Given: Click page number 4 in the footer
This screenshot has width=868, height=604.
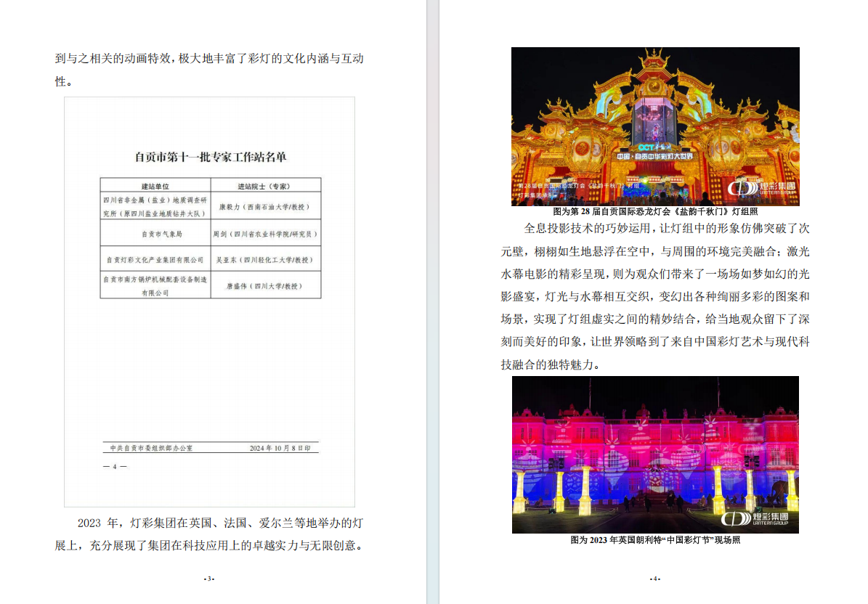Looking at the screenshot, I should click(x=654, y=579).
